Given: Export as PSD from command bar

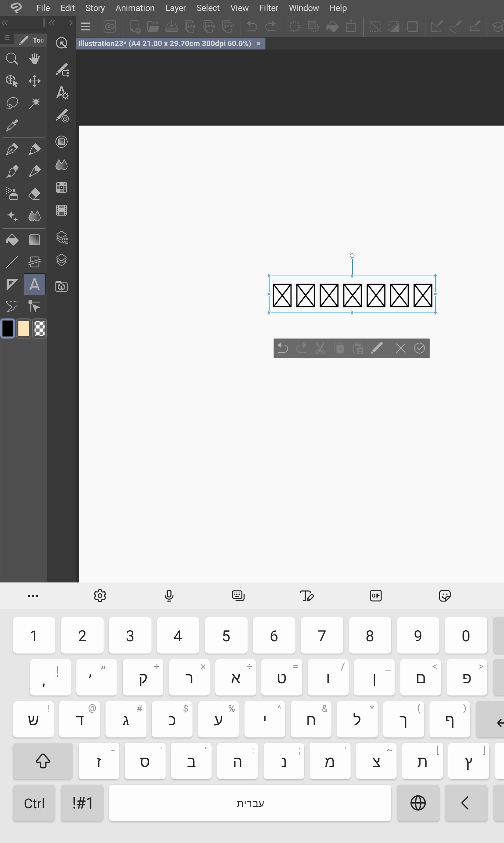Looking at the screenshot, I should [x=228, y=27].
